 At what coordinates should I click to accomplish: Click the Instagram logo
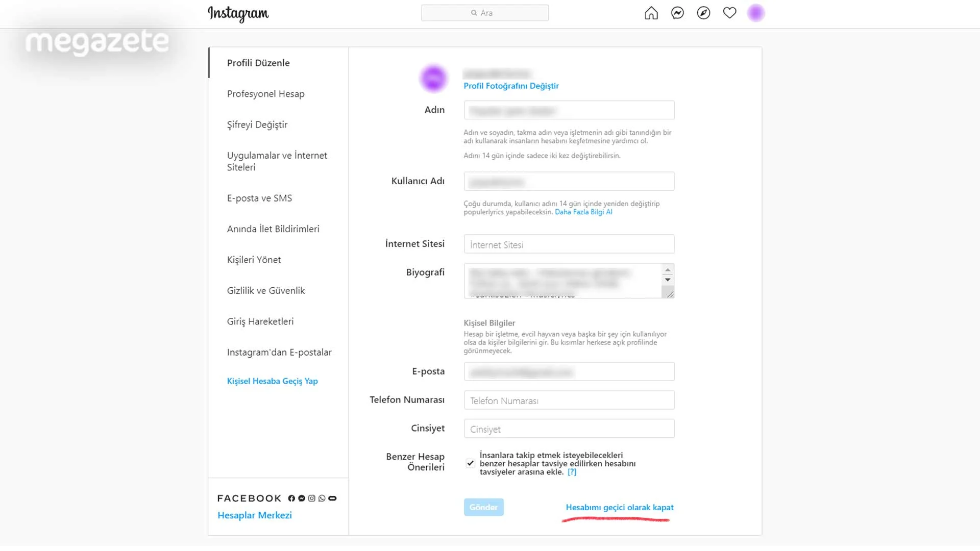pos(238,14)
